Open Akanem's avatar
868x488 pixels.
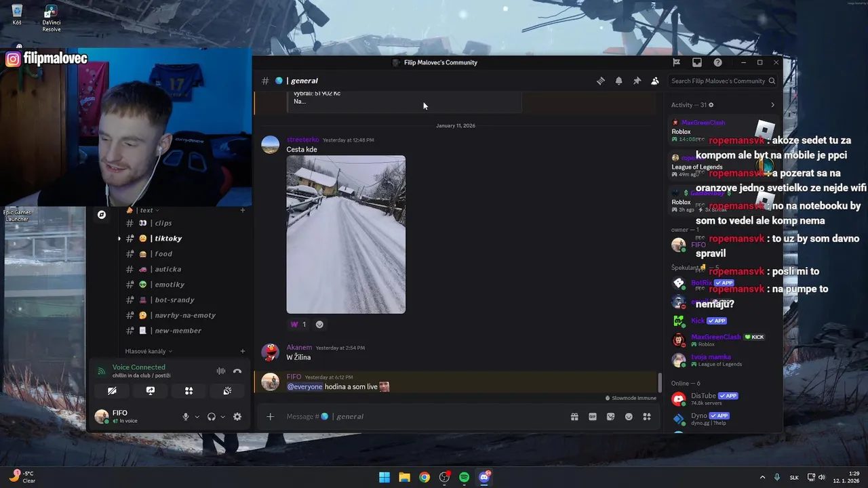click(x=271, y=352)
